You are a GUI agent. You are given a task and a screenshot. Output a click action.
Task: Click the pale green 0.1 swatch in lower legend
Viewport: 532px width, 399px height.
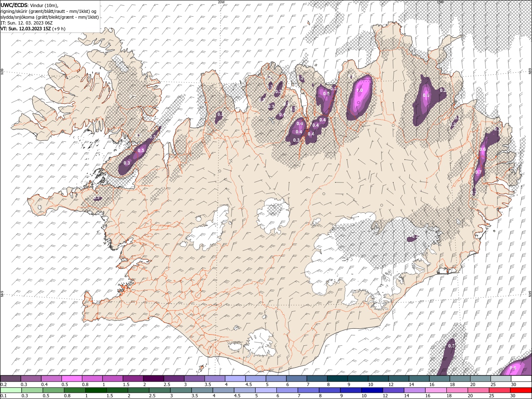(x=11, y=390)
